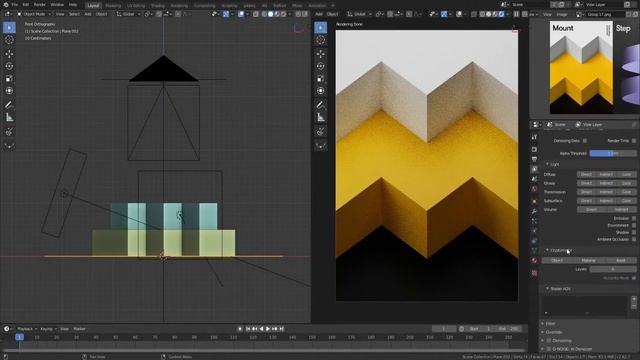Click the Cryptomatte Levels field

pos(613,269)
